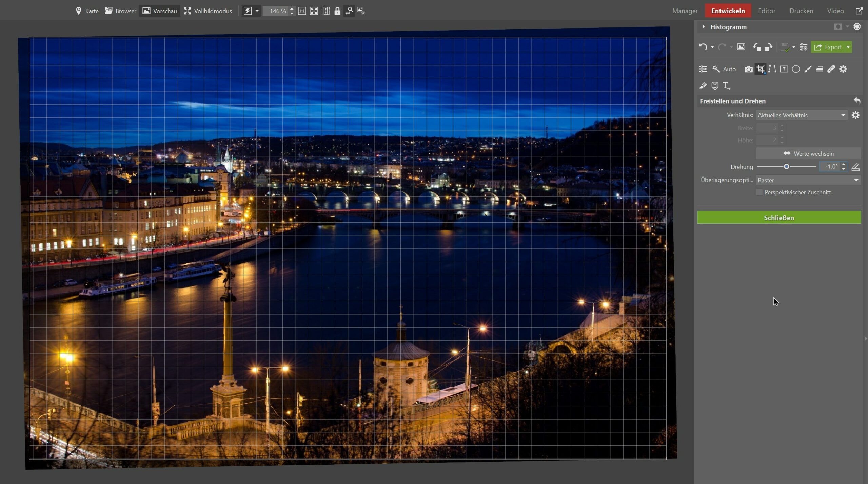Increase zoom with the up stepper arrow

pyautogui.click(x=292, y=8)
